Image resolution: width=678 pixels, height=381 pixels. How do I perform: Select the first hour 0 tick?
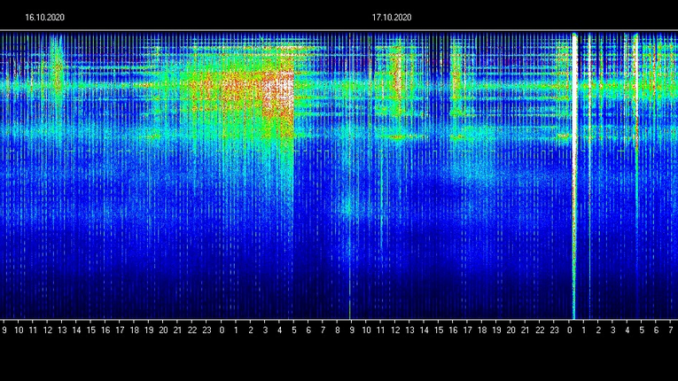(222, 330)
